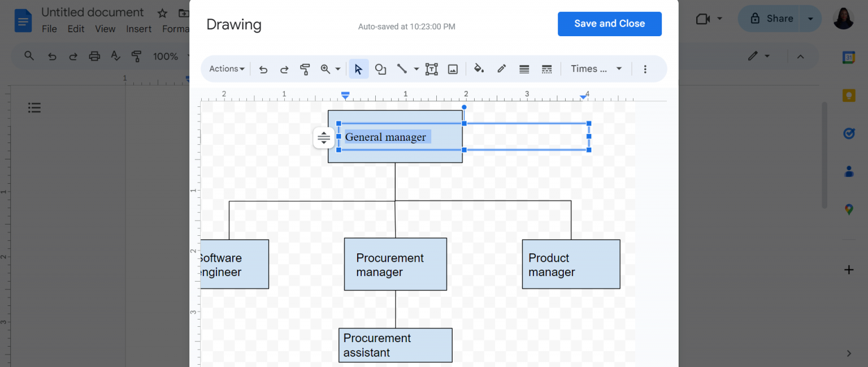
Task: Open the Border weight menu
Action: [x=524, y=68]
